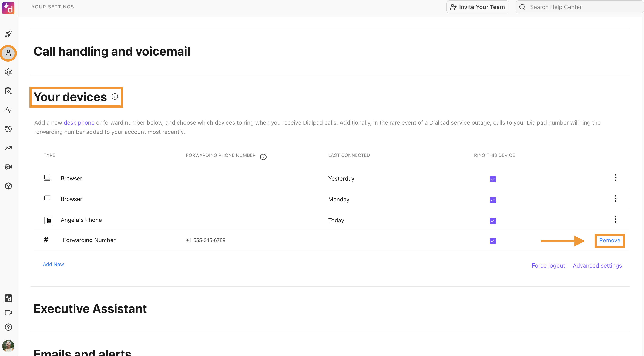Open the three-dot menu for Browser connected Monday

coord(616,198)
